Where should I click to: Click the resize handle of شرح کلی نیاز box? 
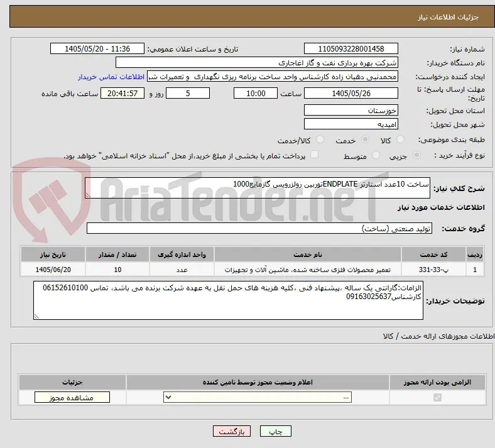coord(88,195)
